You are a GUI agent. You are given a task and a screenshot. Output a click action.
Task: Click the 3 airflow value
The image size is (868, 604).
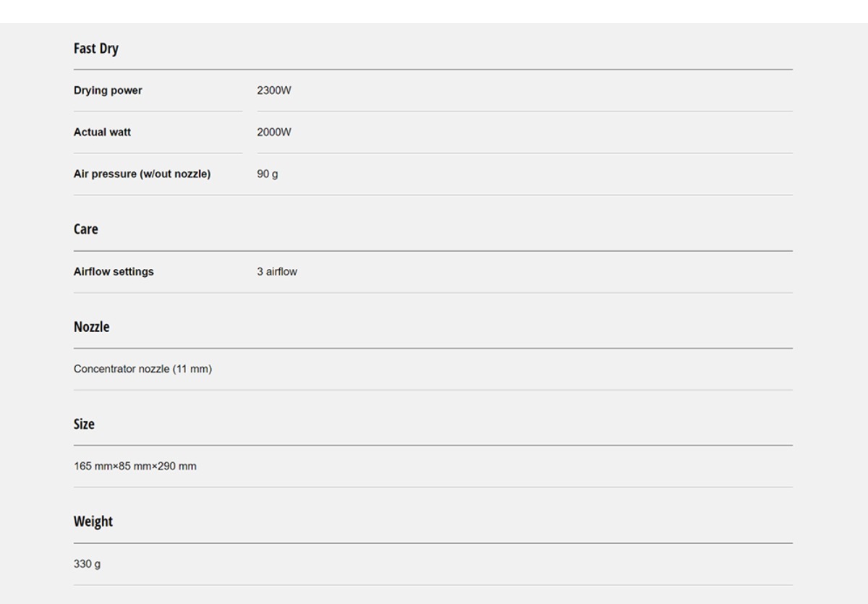277,272
